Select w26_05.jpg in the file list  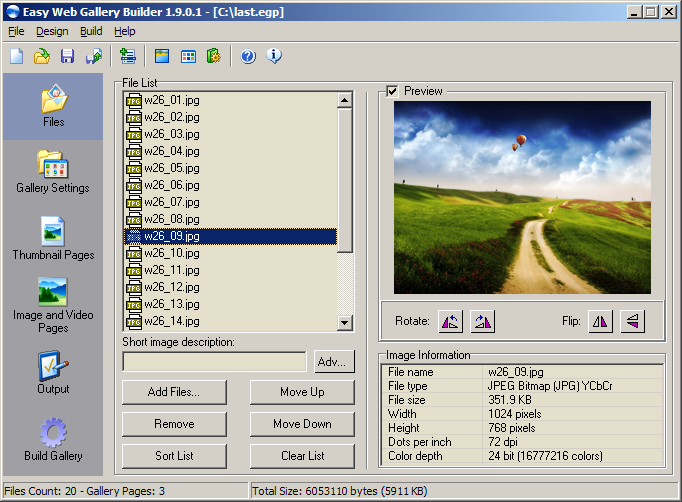tap(164, 168)
